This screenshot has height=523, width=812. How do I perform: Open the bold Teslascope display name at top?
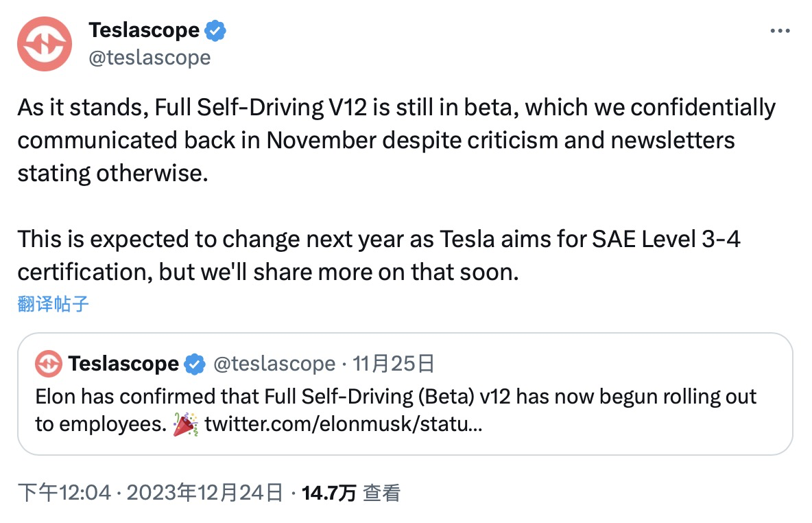click(144, 31)
